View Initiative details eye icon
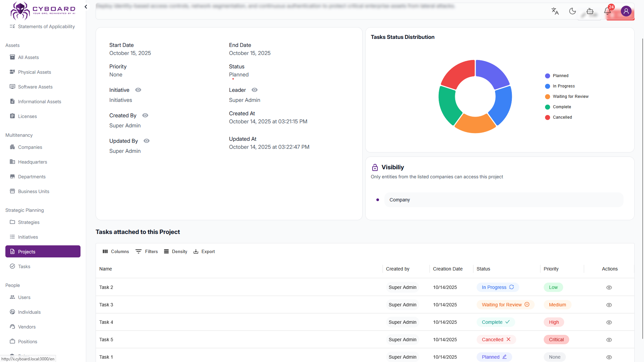 coord(138,90)
